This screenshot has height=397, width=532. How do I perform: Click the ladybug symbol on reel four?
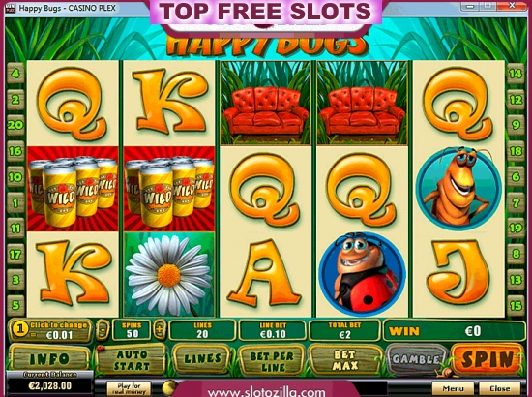coord(362,272)
